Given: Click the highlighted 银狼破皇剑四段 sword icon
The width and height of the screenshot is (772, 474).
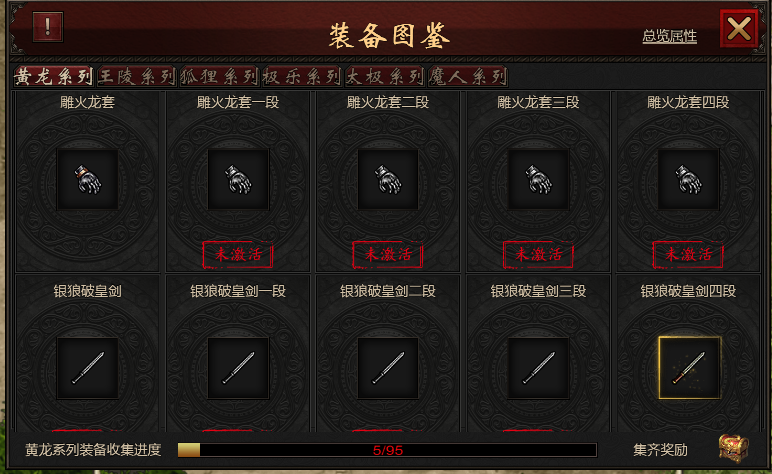Looking at the screenshot, I should 689,368.
